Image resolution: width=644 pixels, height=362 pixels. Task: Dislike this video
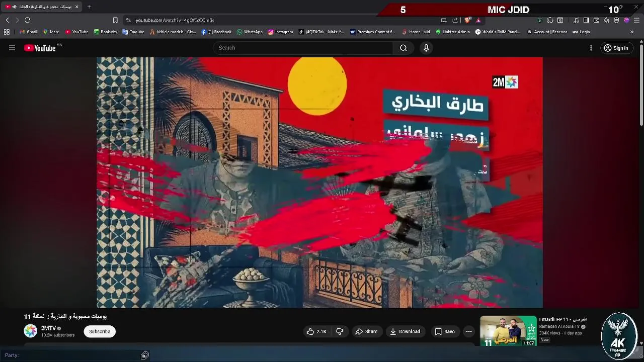click(x=340, y=331)
